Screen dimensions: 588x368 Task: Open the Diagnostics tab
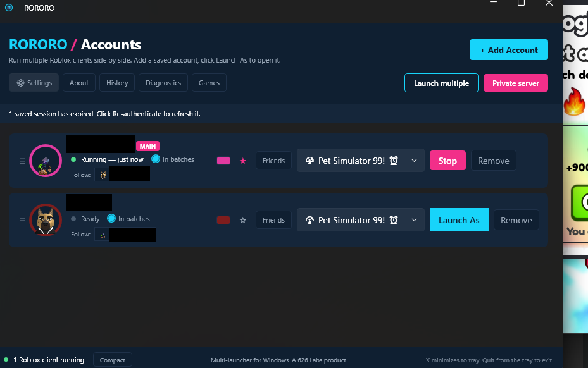coord(163,83)
